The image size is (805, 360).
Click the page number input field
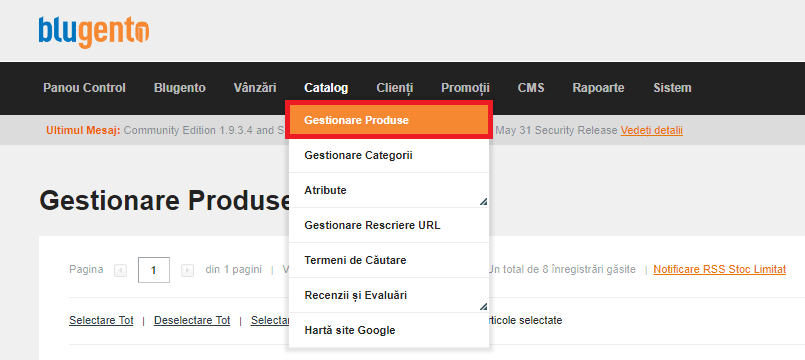pyautogui.click(x=154, y=270)
